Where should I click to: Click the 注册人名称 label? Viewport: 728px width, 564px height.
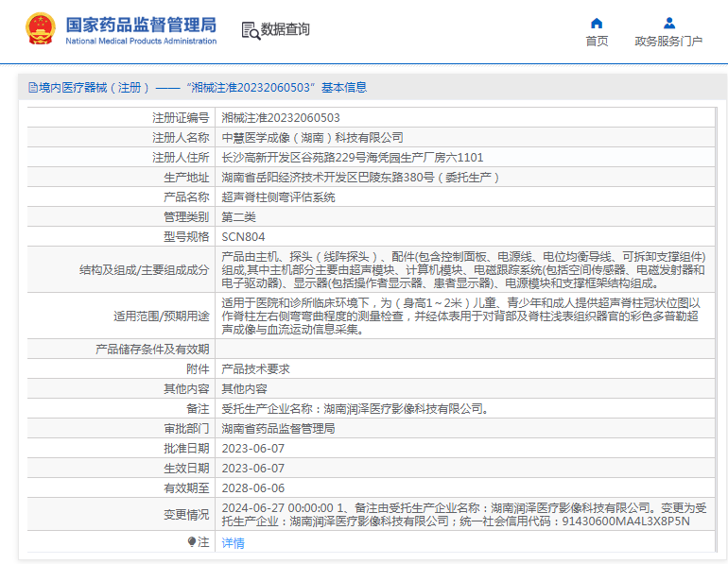[x=181, y=138]
